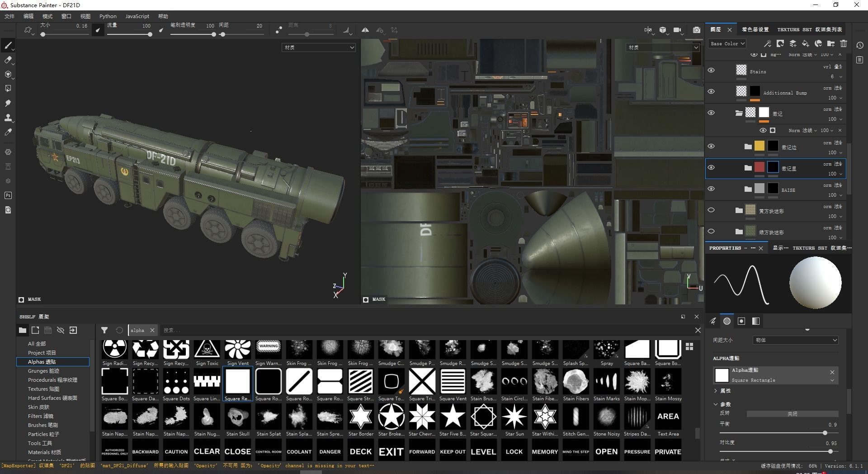The height and width of the screenshot is (474, 868).
Task: Select Procedurals 程序纹理 shelf category
Action: pos(52,380)
